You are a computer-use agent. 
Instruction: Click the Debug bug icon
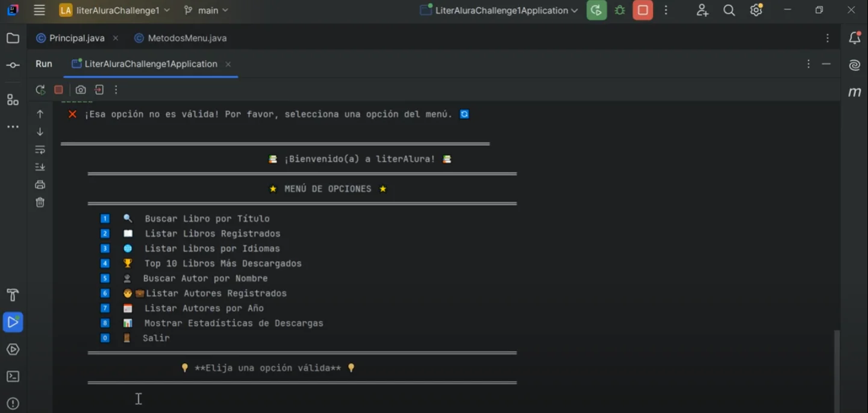pyautogui.click(x=619, y=10)
